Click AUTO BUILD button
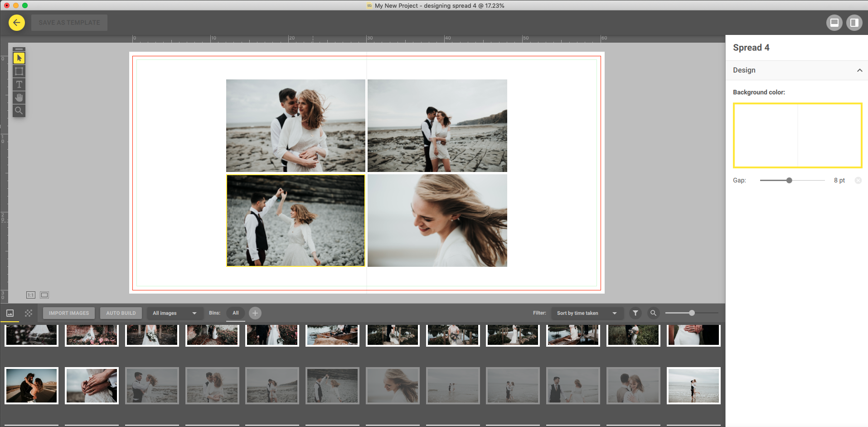 click(121, 313)
